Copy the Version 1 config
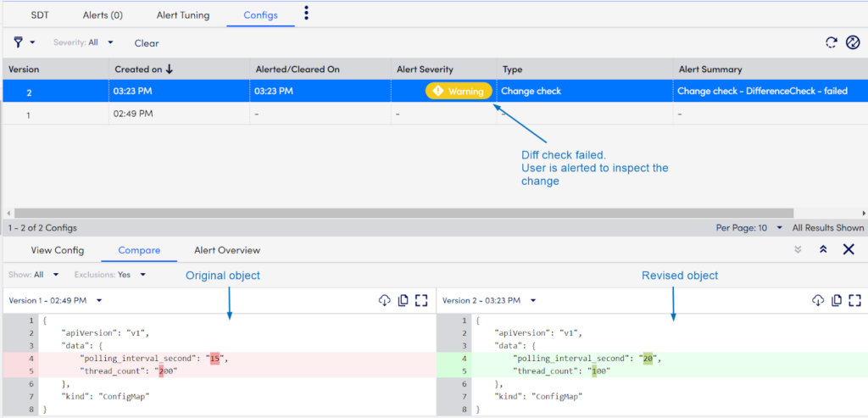The image size is (868, 418). [x=403, y=300]
